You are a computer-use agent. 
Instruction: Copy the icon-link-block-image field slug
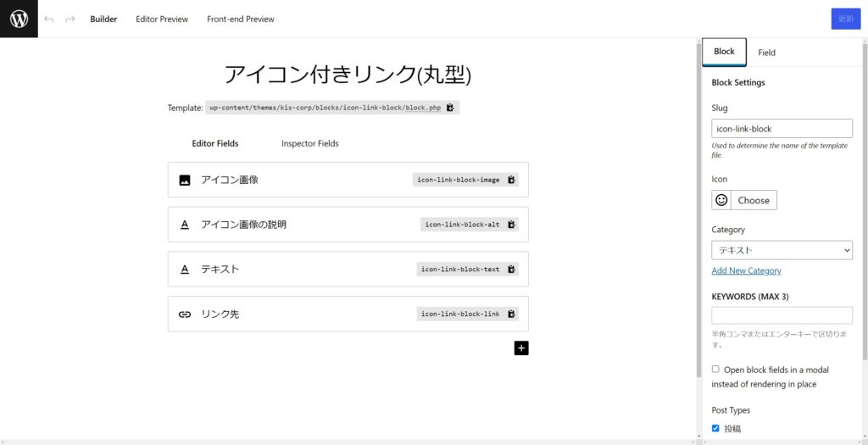pos(511,180)
